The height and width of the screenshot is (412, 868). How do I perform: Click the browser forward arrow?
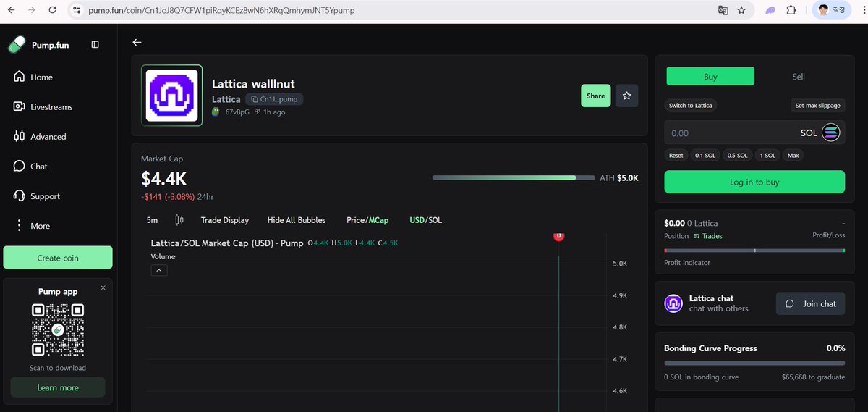(x=32, y=11)
